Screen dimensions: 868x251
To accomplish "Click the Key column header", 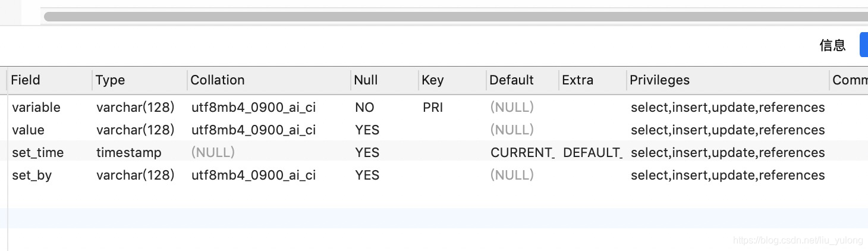I will [433, 80].
